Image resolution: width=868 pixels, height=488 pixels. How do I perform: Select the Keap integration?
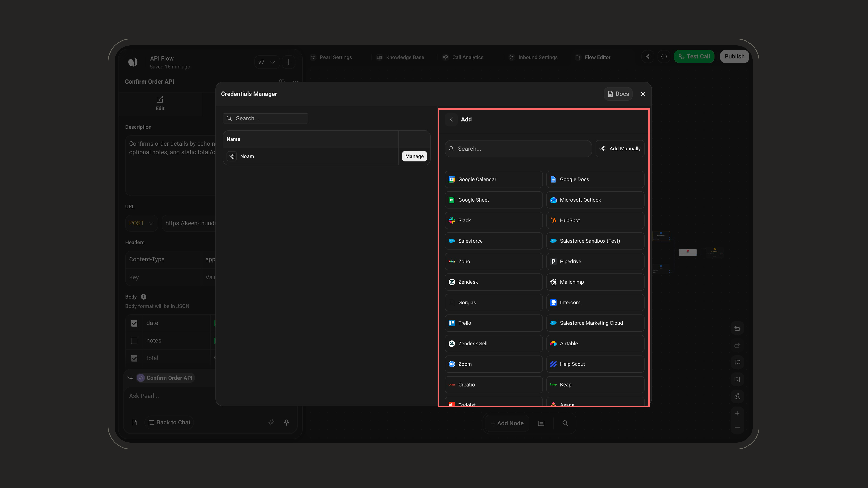595,385
